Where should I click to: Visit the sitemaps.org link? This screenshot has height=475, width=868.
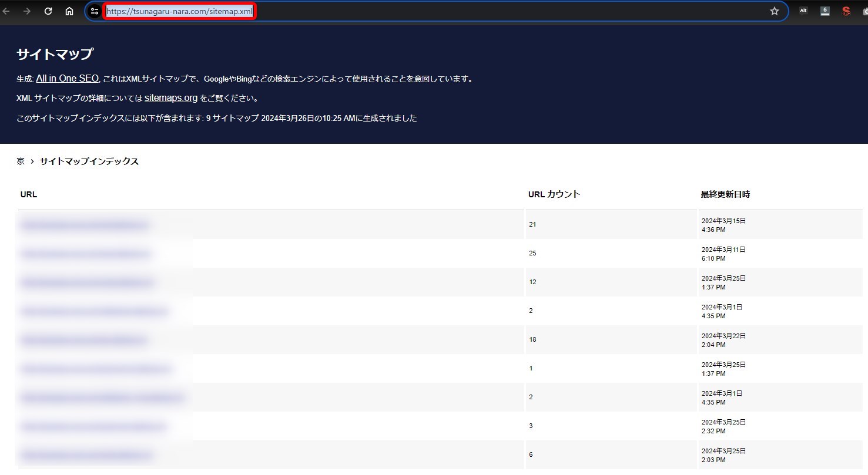[x=170, y=98]
